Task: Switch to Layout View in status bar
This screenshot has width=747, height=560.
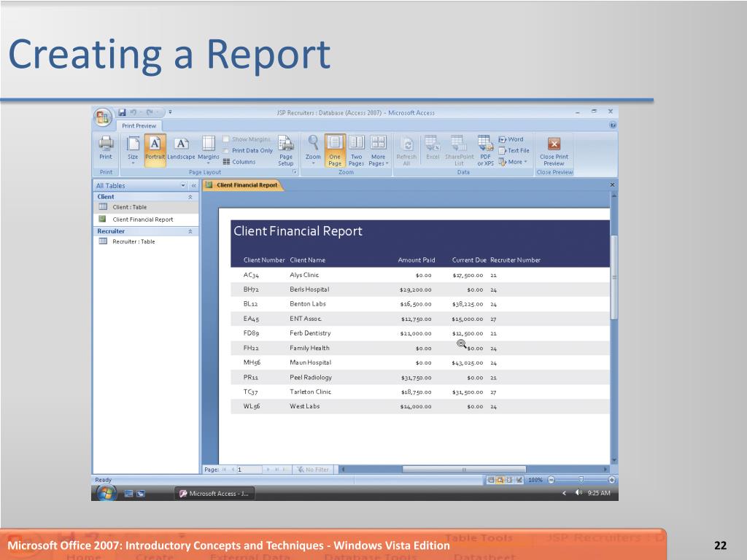Action: (x=509, y=480)
